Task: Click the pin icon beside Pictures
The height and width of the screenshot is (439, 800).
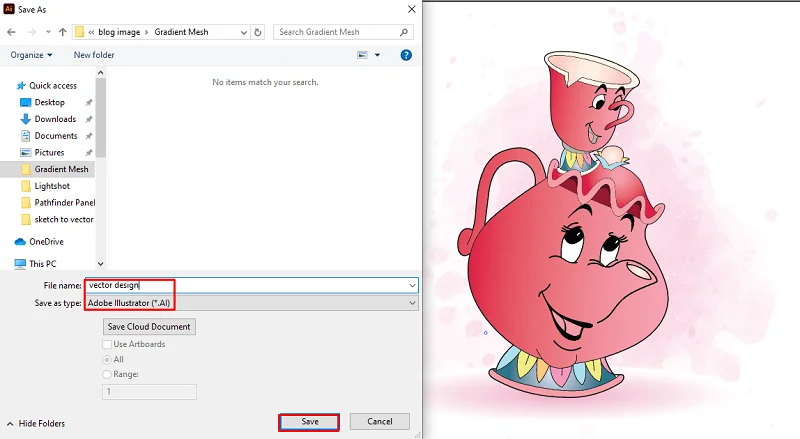Action: click(x=89, y=153)
